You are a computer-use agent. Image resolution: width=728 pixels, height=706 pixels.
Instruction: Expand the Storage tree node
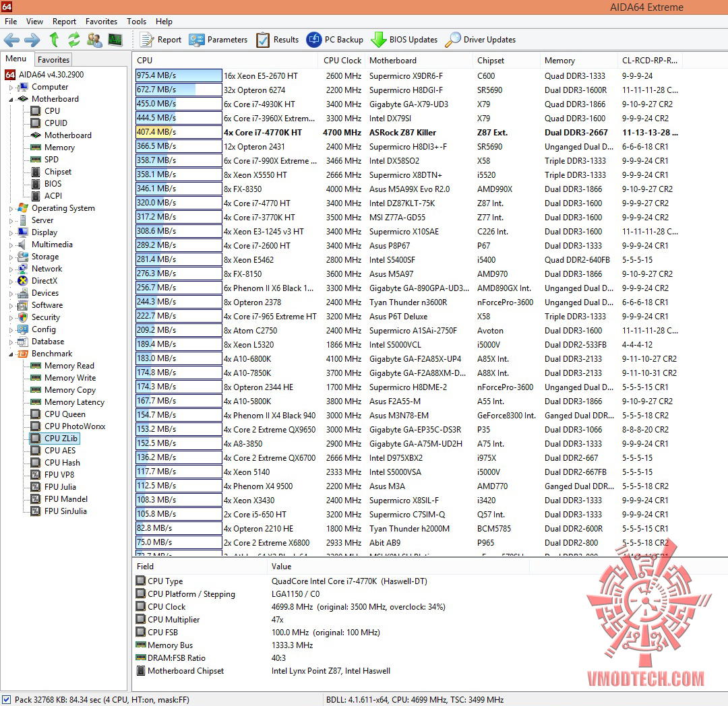(x=11, y=257)
